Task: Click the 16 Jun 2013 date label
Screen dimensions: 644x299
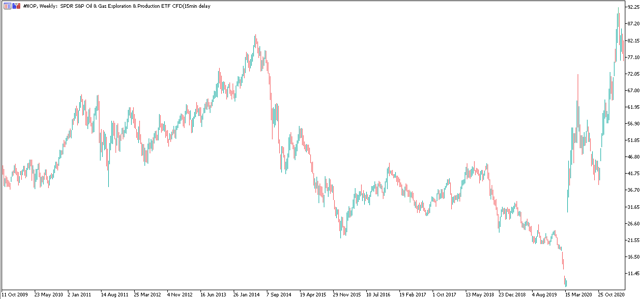Action: point(214,294)
